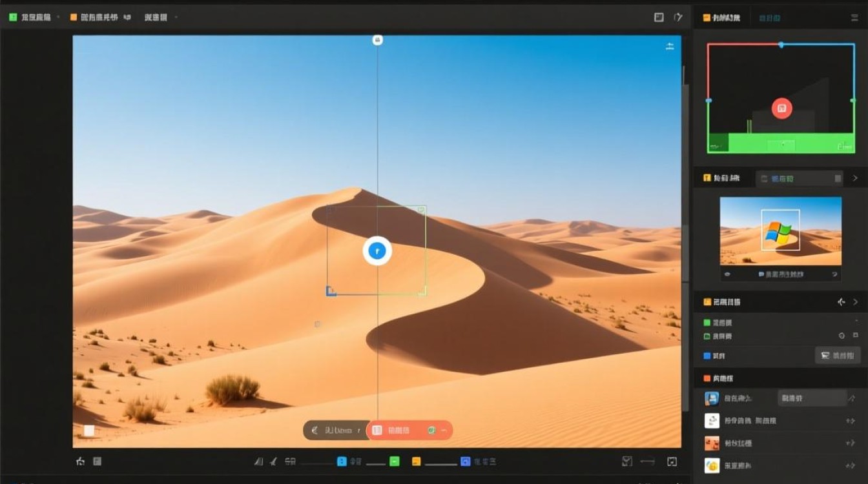Viewport: 868px width, 484px height.
Task: Select the yellow-icon tab above the thumbnail
Action: click(x=722, y=178)
